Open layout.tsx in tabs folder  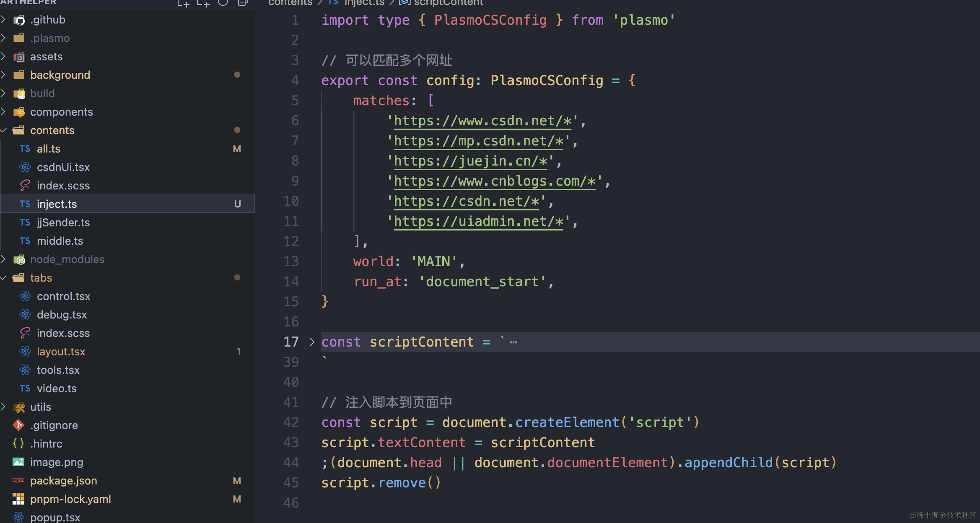pos(61,352)
